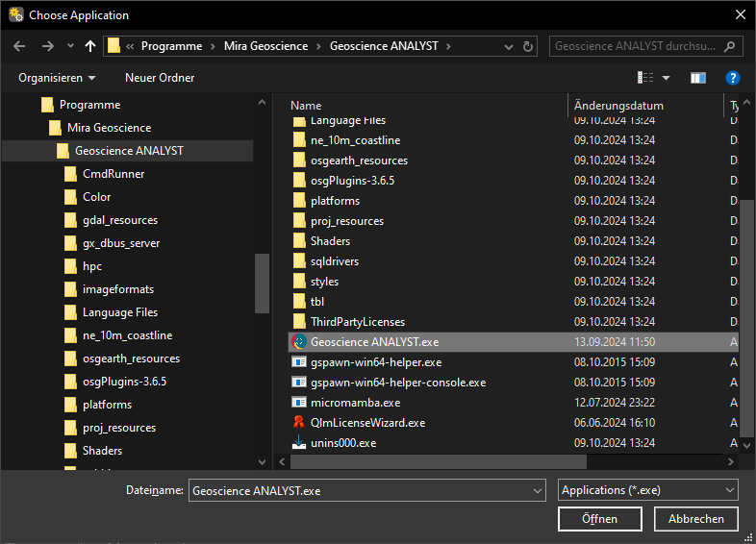Select Geoscience ANALYST.exe application icon
The image size is (756, 544).
click(299, 342)
